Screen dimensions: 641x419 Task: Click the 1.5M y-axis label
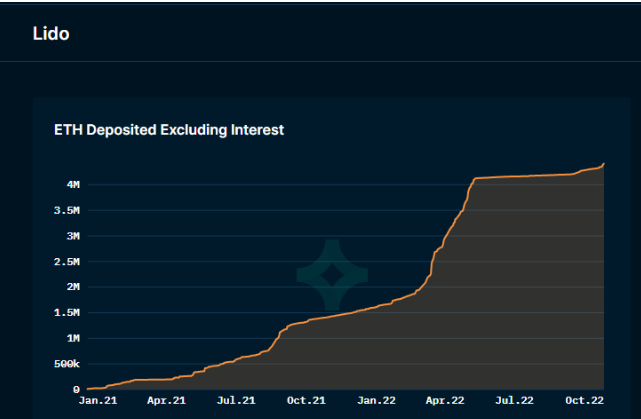pos(66,313)
